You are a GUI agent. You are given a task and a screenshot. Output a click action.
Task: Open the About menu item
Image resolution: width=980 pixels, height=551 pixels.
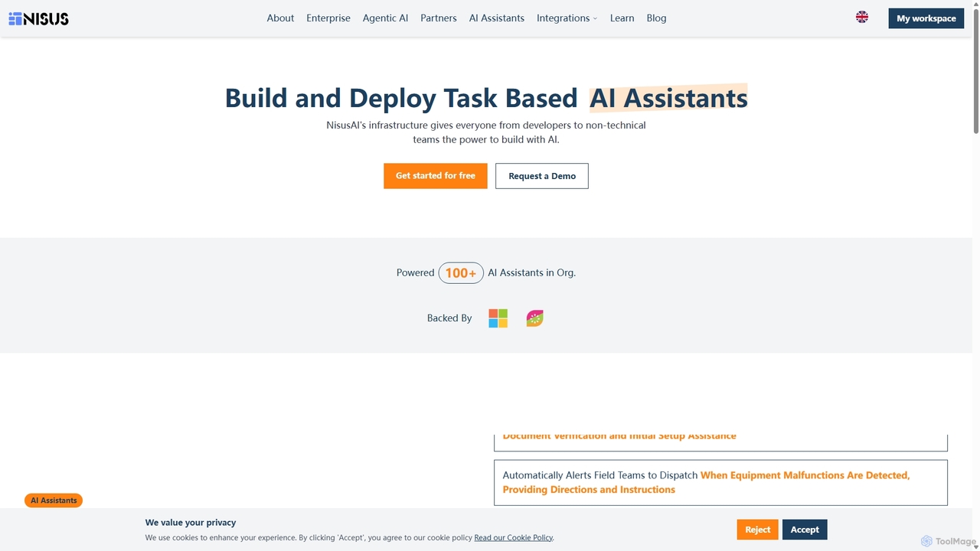pos(280,18)
